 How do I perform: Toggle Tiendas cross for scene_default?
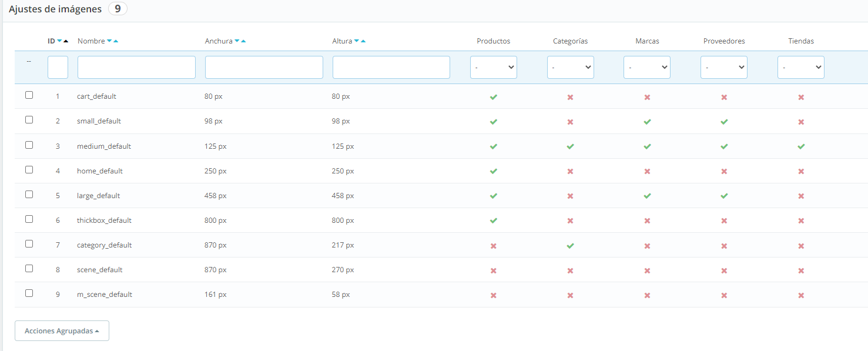801,270
